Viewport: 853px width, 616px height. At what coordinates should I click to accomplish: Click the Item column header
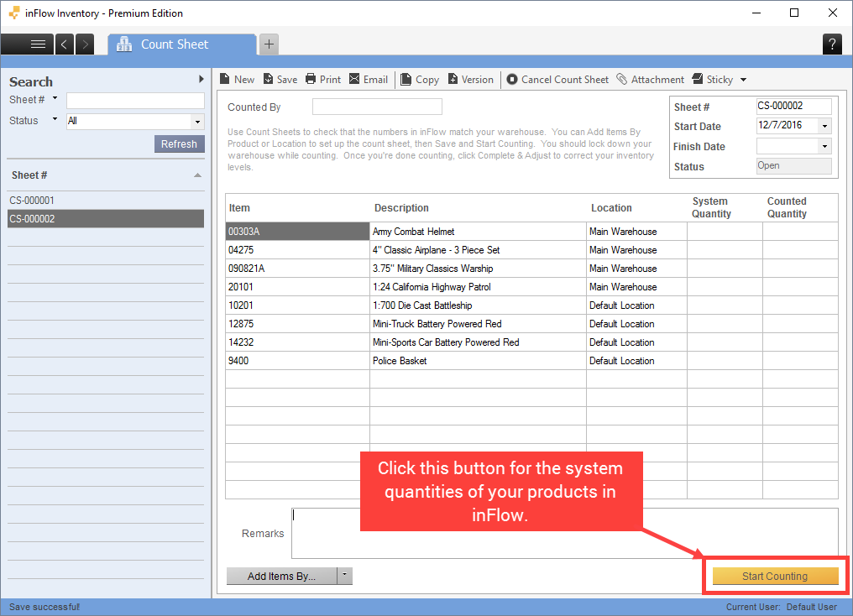297,207
